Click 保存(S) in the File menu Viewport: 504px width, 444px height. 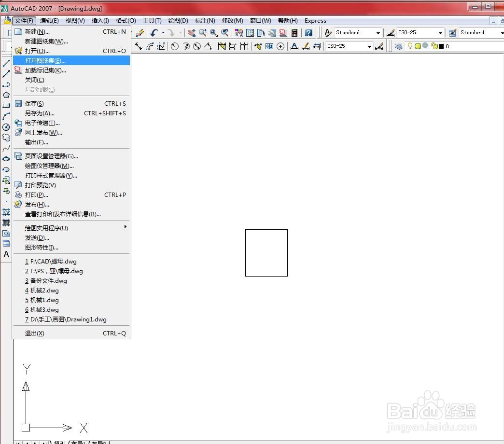(71, 103)
